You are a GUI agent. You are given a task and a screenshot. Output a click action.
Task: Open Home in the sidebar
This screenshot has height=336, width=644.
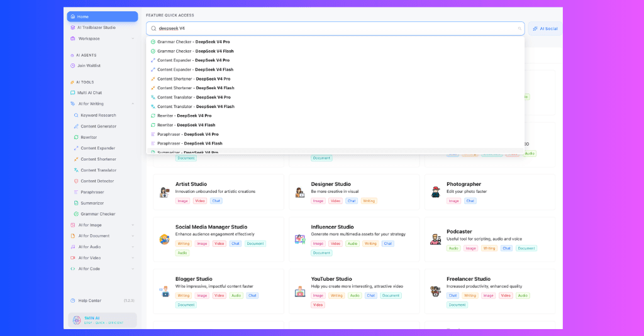click(x=103, y=16)
